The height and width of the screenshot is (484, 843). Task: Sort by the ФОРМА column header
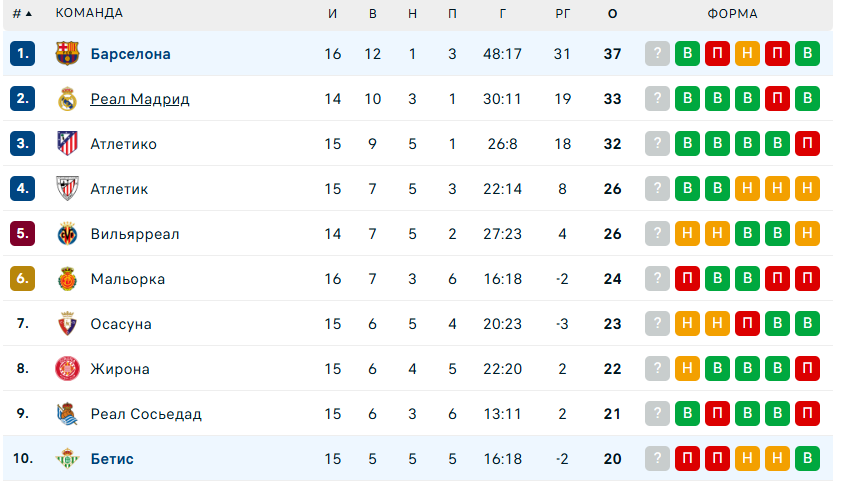(x=732, y=14)
